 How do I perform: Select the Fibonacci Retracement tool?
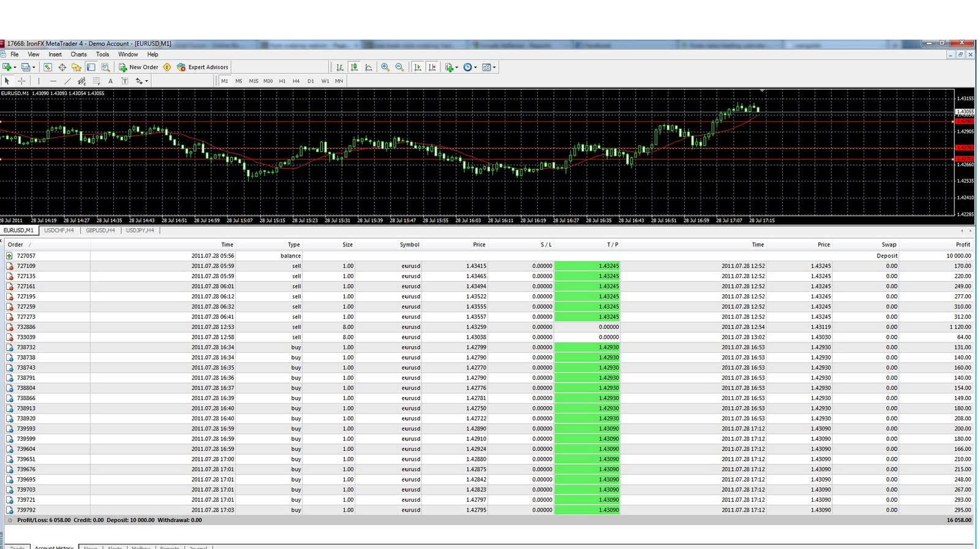click(x=96, y=81)
